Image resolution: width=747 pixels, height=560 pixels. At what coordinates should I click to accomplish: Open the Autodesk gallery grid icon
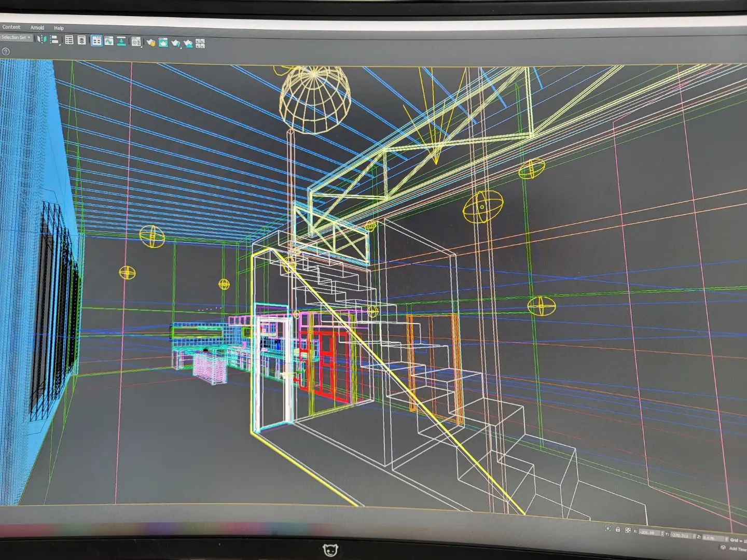click(x=200, y=44)
